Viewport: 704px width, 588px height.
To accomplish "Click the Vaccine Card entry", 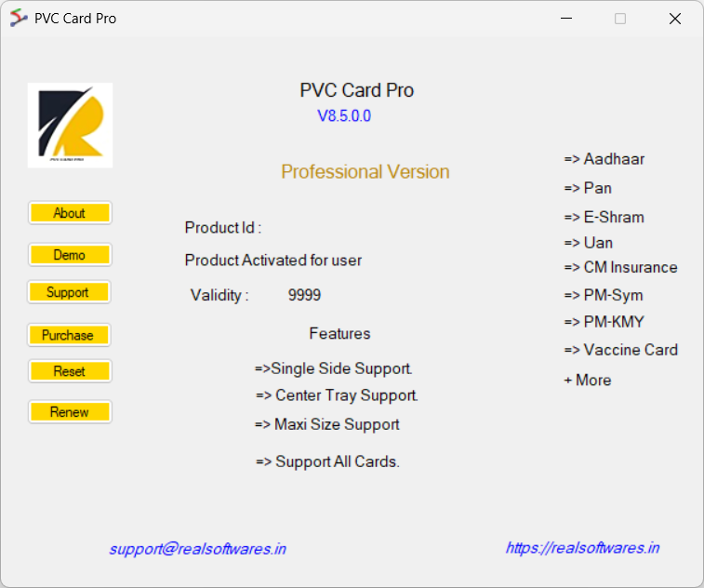I will [x=621, y=351].
